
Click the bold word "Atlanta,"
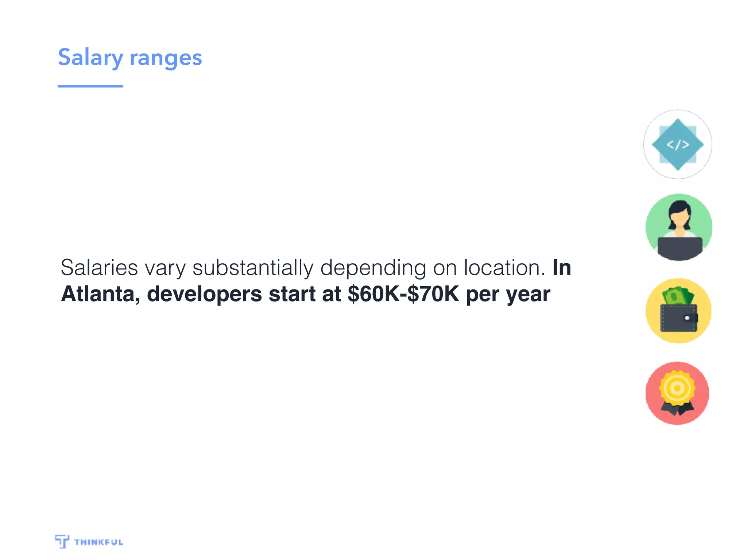click(101, 295)
